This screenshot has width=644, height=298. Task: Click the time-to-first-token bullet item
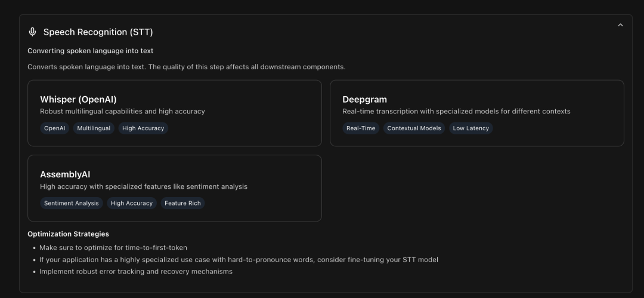click(x=113, y=248)
